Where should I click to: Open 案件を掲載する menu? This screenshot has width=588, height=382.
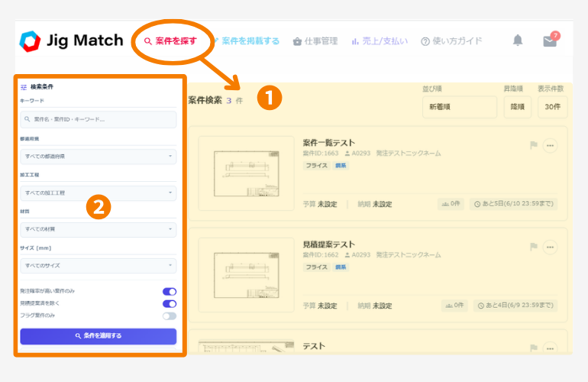click(247, 41)
